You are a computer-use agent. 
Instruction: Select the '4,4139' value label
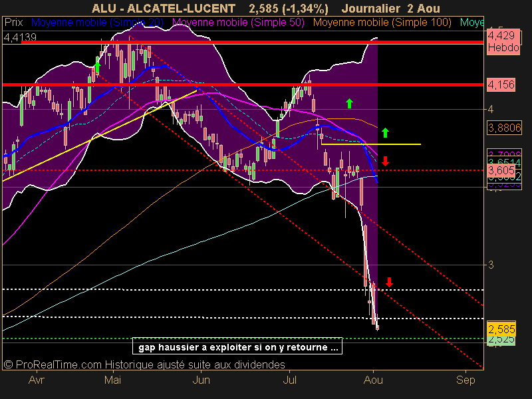coord(20,37)
